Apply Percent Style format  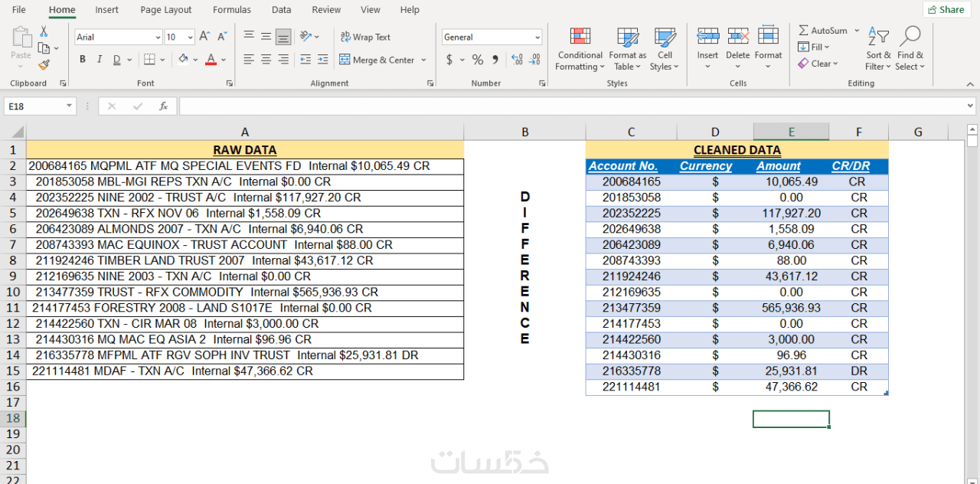(478, 60)
